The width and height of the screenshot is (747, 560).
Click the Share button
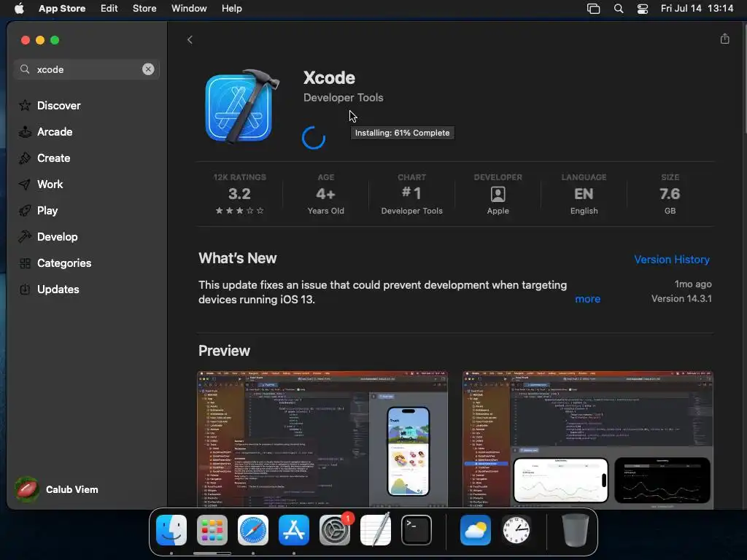724,39
